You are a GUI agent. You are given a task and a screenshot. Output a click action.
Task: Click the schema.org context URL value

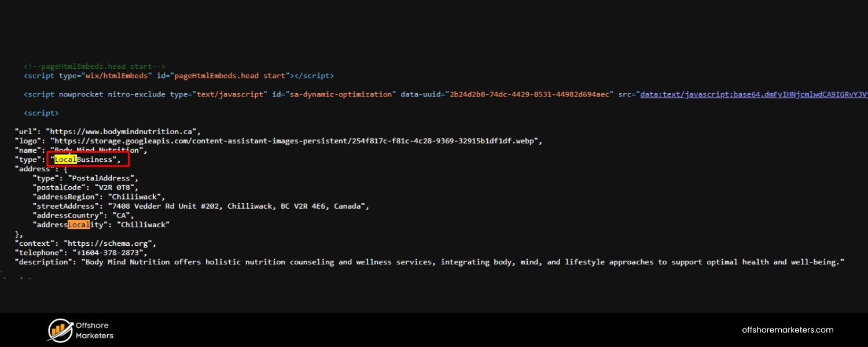[x=110, y=243]
